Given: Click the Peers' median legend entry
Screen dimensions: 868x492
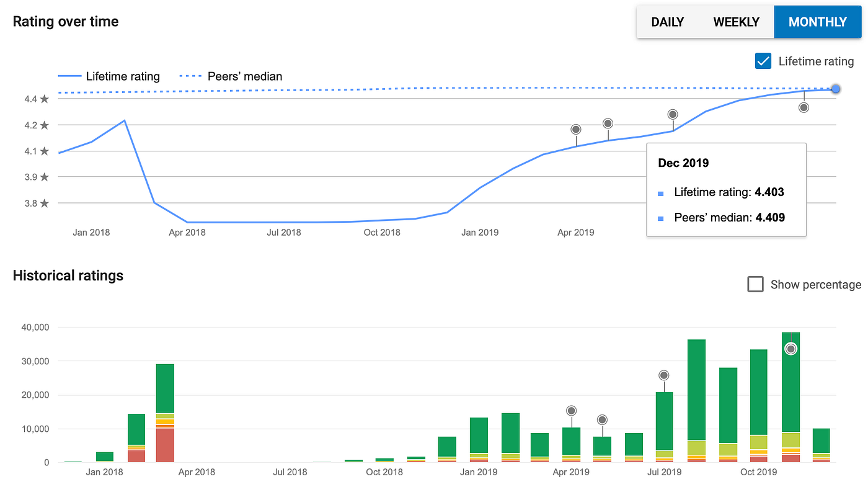Looking at the screenshot, I should 231,76.
